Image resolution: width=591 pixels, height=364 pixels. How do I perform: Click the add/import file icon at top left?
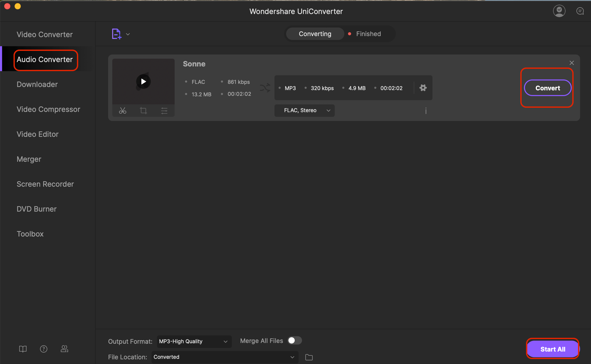pyautogui.click(x=116, y=34)
